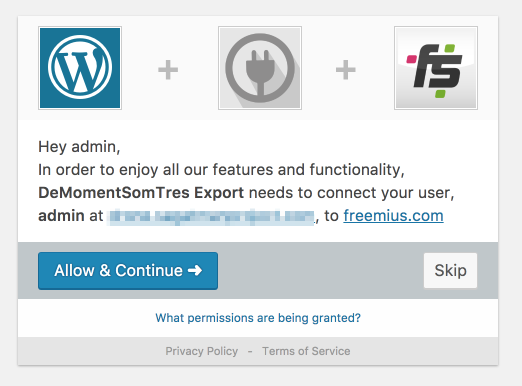Click the plus sign after the WordPress logo
The image size is (522, 386).
coord(168,70)
